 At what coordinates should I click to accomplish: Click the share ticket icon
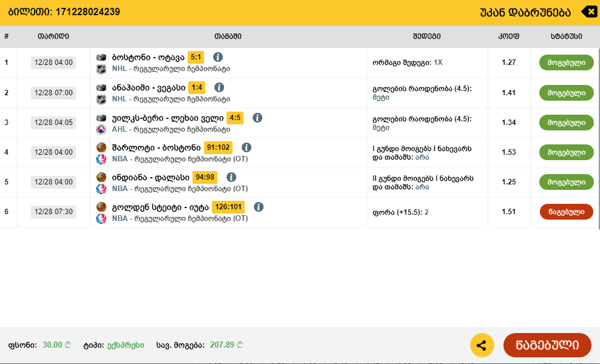click(482, 345)
